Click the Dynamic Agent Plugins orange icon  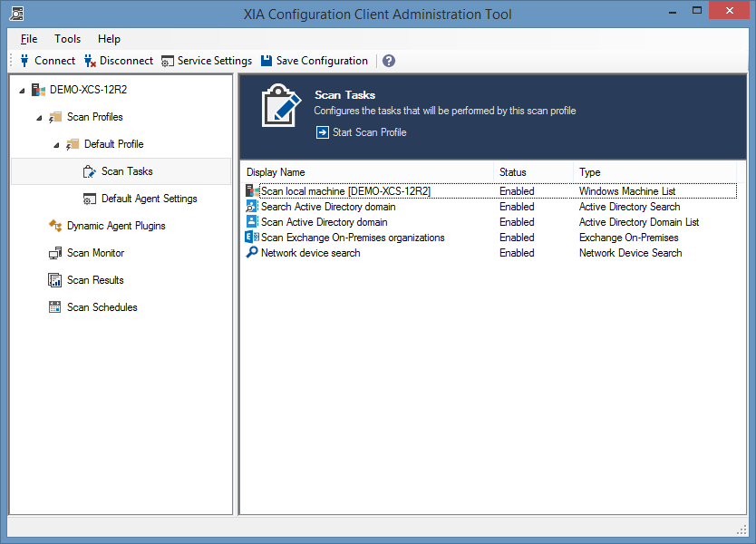(55, 226)
